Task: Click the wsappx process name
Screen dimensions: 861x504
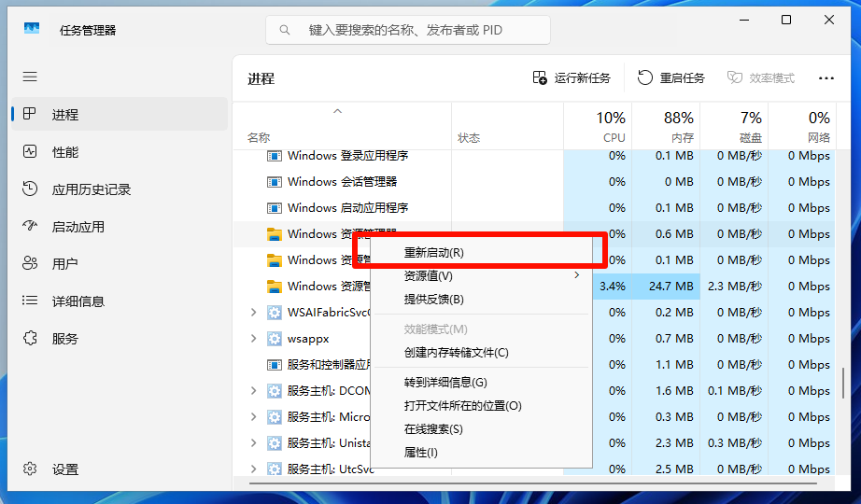Action: click(308, 339)
